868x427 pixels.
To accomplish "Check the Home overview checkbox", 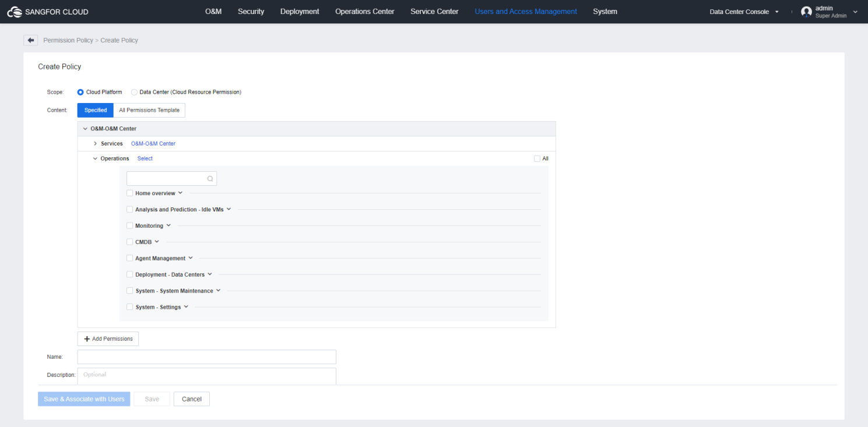I will [130, 193].
